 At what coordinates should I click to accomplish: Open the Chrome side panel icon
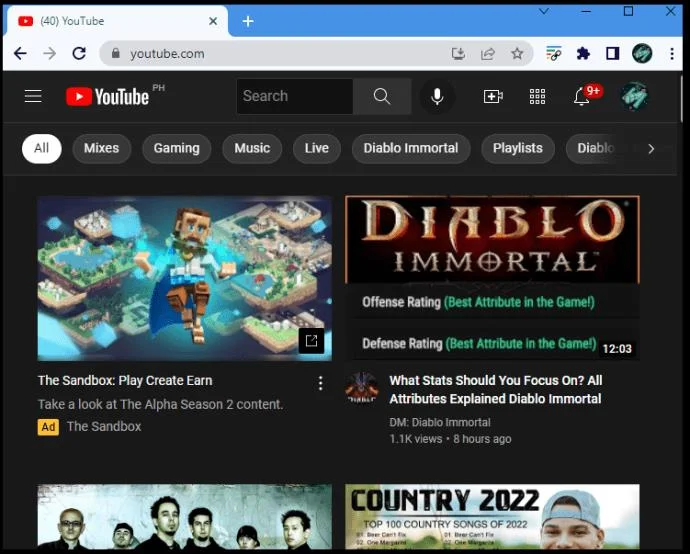(x=613, y=54)
